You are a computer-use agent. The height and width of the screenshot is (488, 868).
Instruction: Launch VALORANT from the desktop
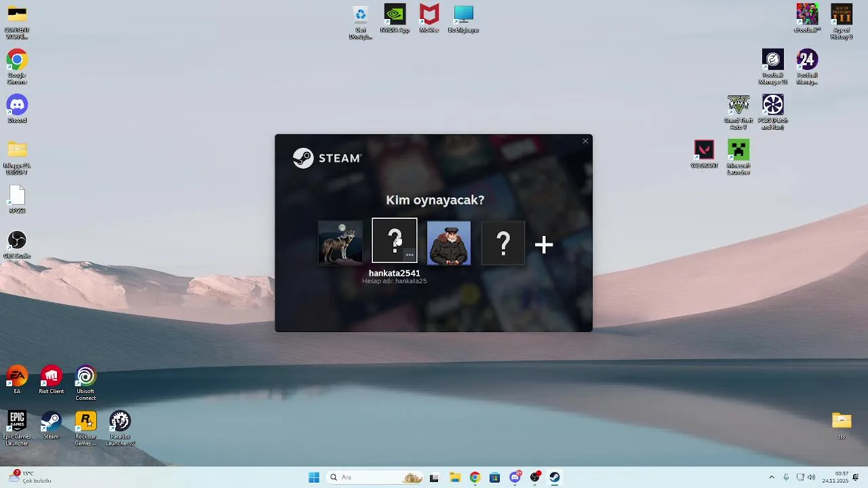tap(704, 154)
